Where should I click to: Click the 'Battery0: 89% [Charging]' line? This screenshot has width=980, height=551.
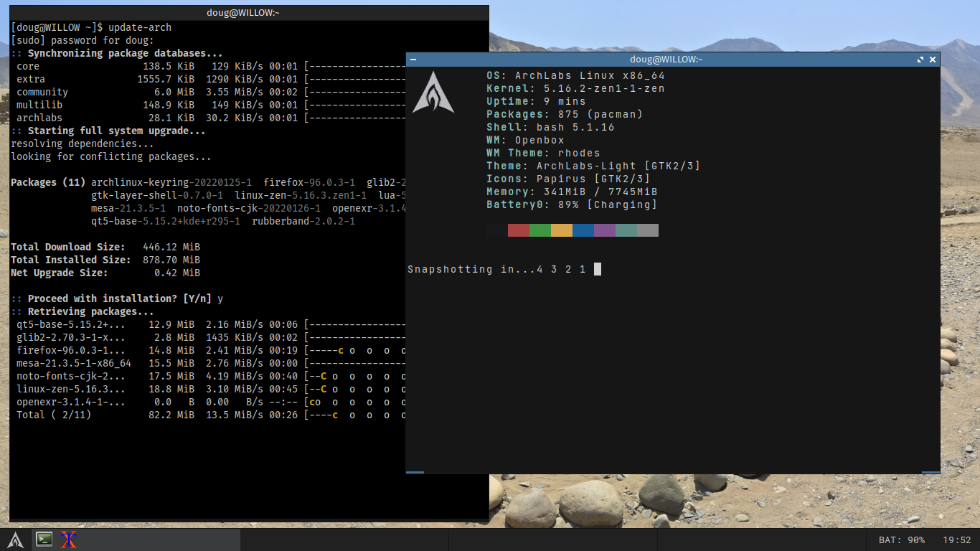pyautogui.click(x=573, y=204)
